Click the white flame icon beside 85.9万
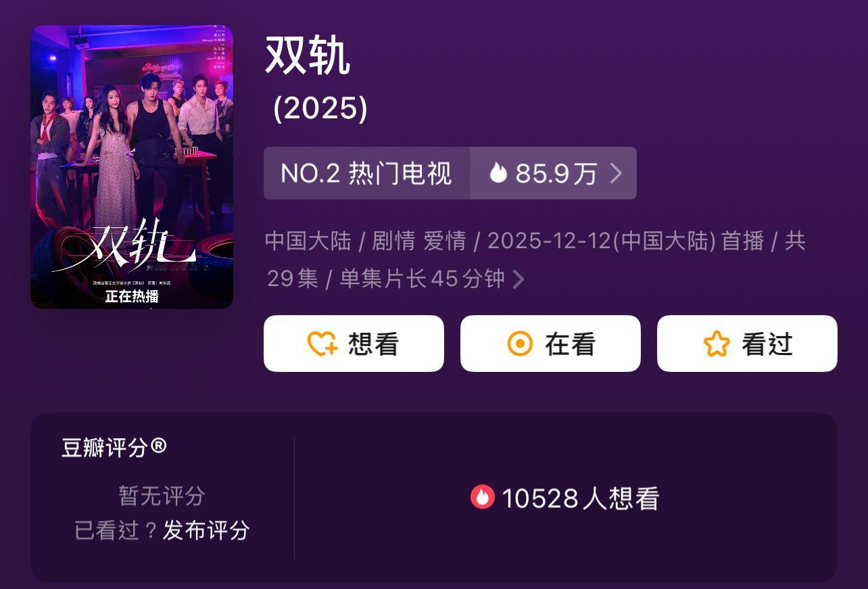The height and width of the screenshot is (589, 868). point(498,173)
